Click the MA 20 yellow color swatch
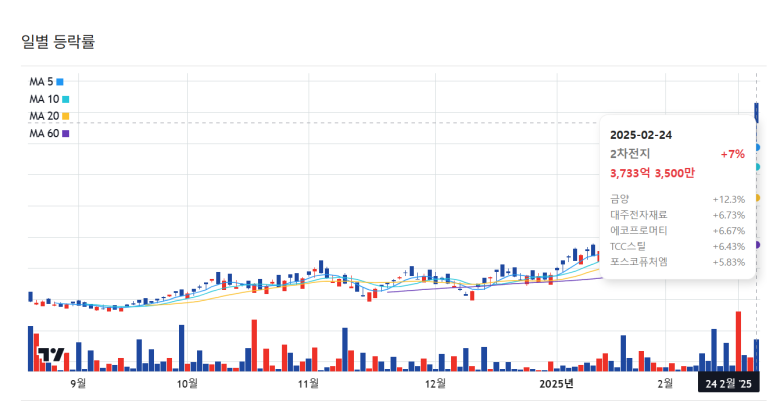The image size is (773, 419). pyautogui.click(x=66, y=116)
